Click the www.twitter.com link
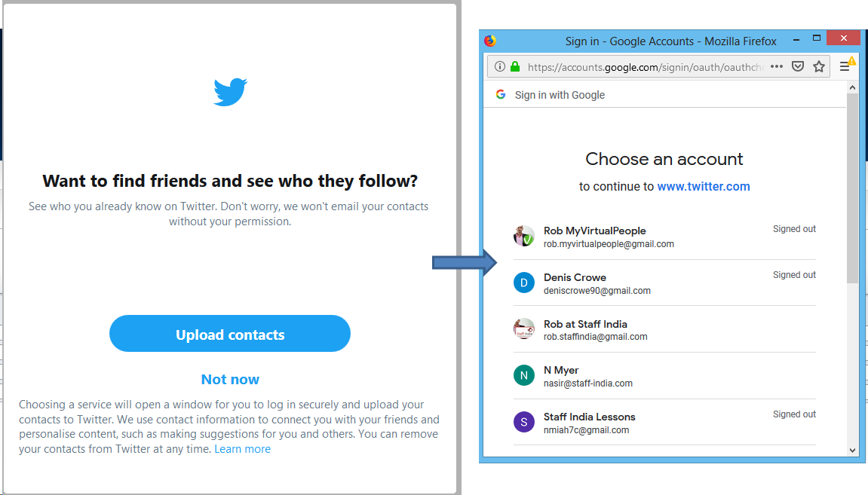Viewport: 868px width, 495px height. click(x=704, y=187)
